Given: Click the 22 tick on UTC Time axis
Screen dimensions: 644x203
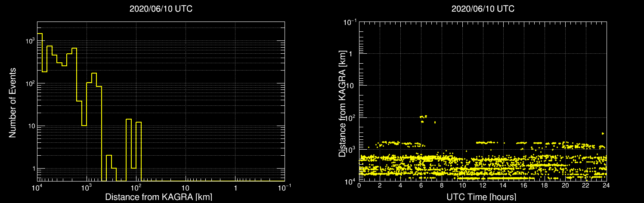Looking at the screenshot, I should (x=586, y=185).
